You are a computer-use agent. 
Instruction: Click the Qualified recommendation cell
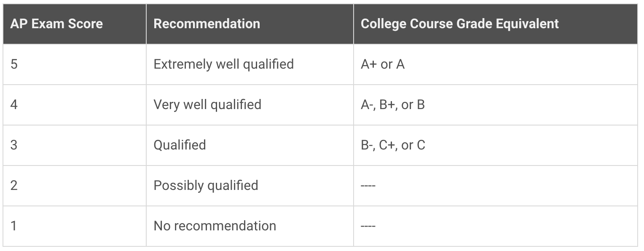(250, 145)
